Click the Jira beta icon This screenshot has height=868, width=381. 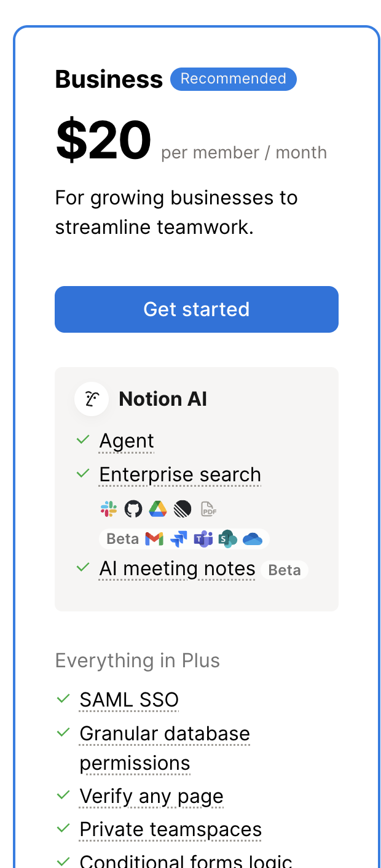(x=179, y=539)
